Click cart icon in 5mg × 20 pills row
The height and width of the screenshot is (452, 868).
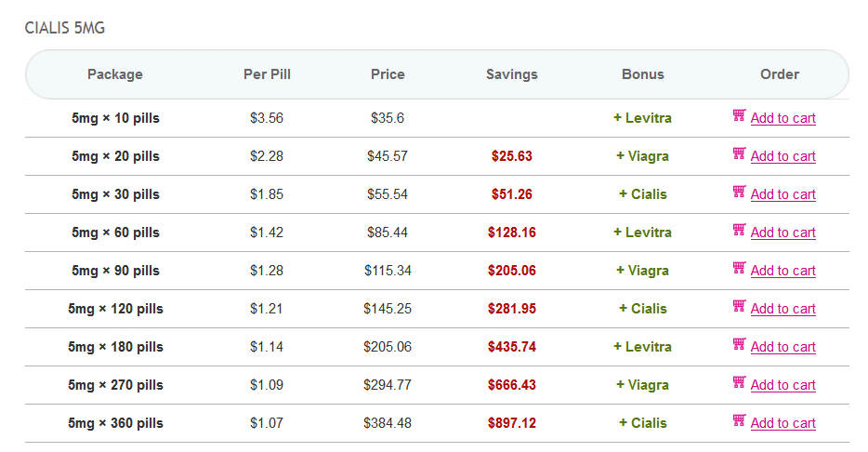click(739, 154)
